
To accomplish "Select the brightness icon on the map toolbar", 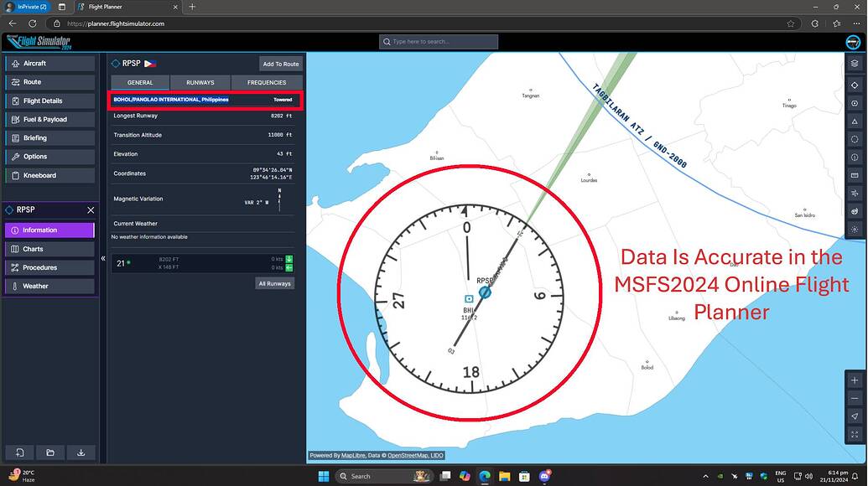I will point(855,229).
